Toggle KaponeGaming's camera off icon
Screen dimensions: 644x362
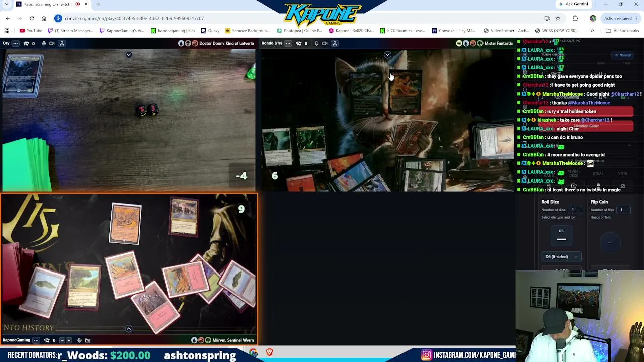(x=88, y=340)
